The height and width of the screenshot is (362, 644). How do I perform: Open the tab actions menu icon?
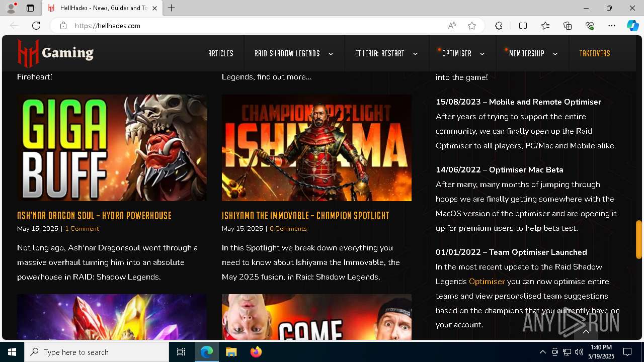click(30, 8)
